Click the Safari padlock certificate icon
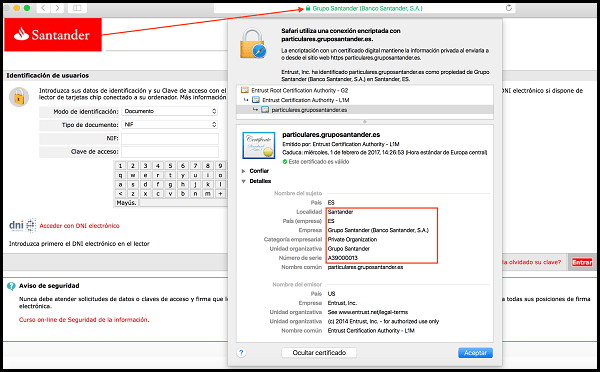The image size is (600, 372). click(253, 43)
